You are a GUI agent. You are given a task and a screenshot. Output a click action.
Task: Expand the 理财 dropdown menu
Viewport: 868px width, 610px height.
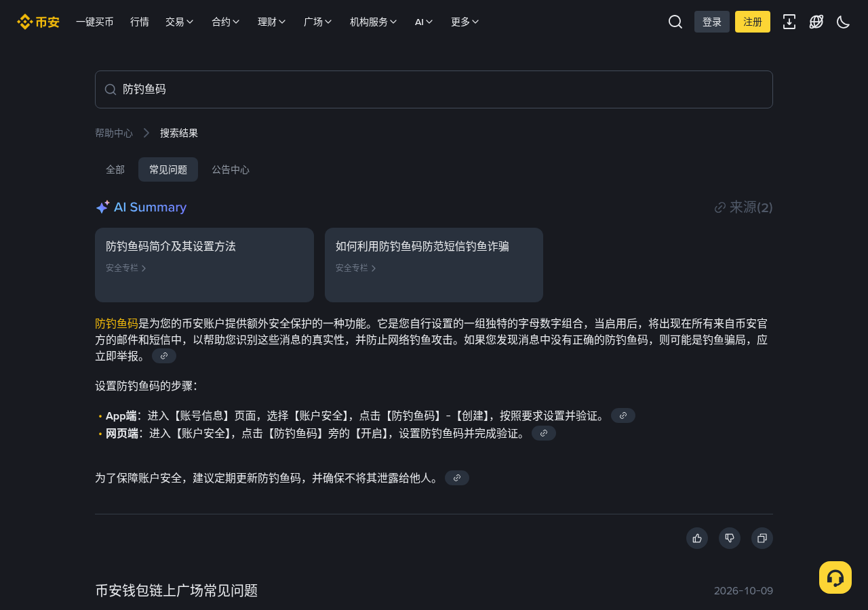(x=272, y=22)
